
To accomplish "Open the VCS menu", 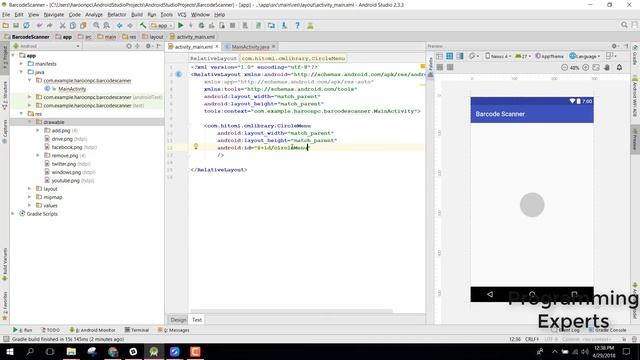I will point(182,15).
